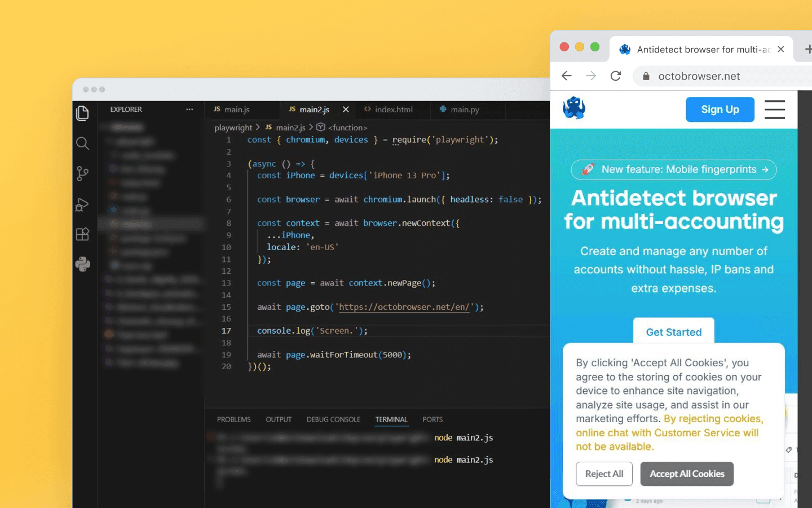
Task: Click Reject All cookies button
Action: pyautogui.click(x=604, y=474)
